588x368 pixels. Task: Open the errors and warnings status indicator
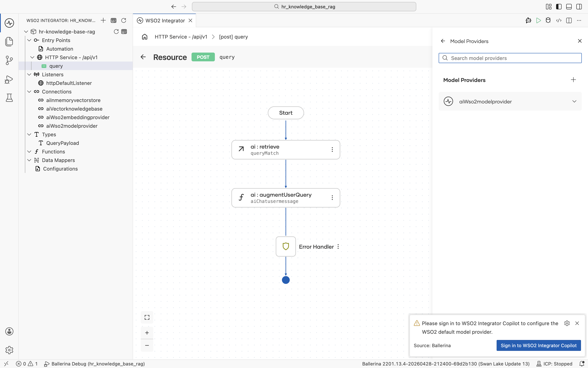click(x=27, y=364)
